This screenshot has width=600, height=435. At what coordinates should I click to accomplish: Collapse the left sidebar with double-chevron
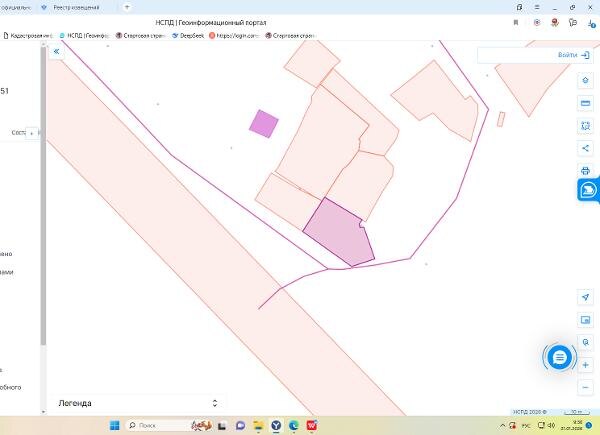coord(56,51)
